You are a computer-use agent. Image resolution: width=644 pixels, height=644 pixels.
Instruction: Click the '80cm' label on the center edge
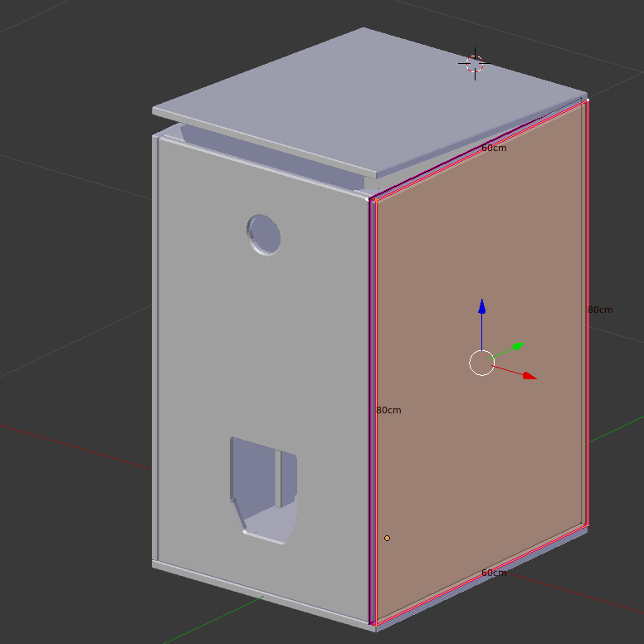(x=388, y=410)
